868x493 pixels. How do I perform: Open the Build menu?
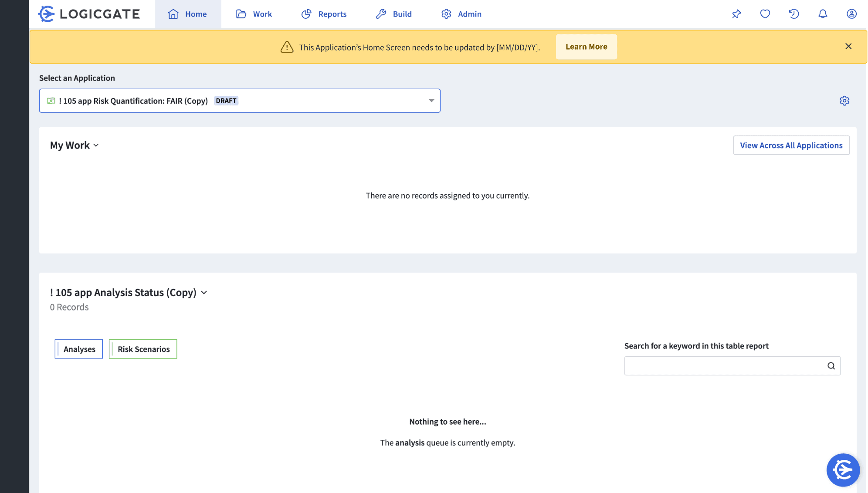394,14
